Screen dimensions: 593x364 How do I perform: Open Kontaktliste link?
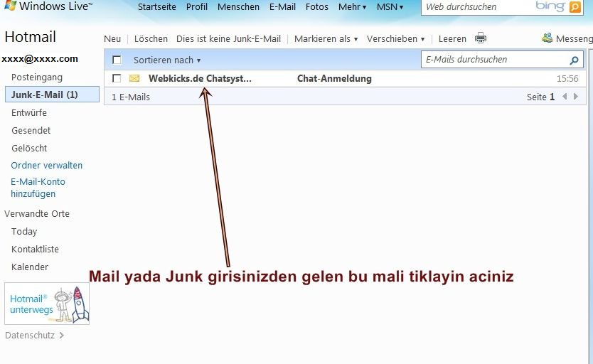(35, 249)
